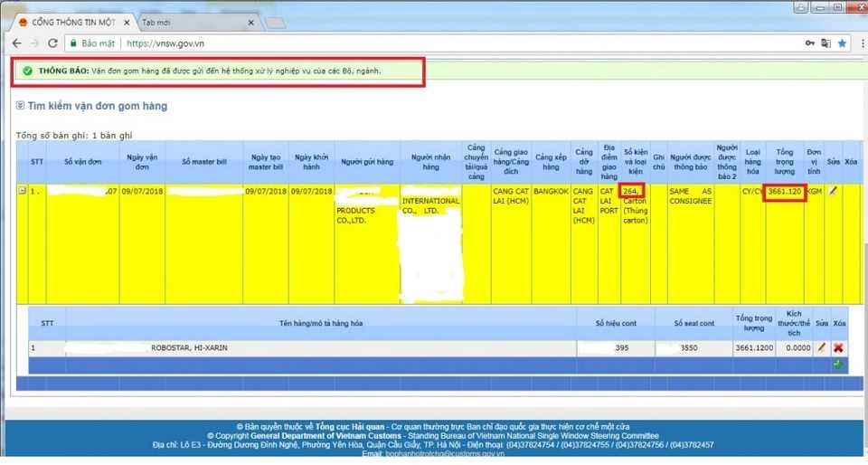This screenshot has width=868, height=465.
Task: Open Chrome's three-dot menu
Action: tap(862, 43)
